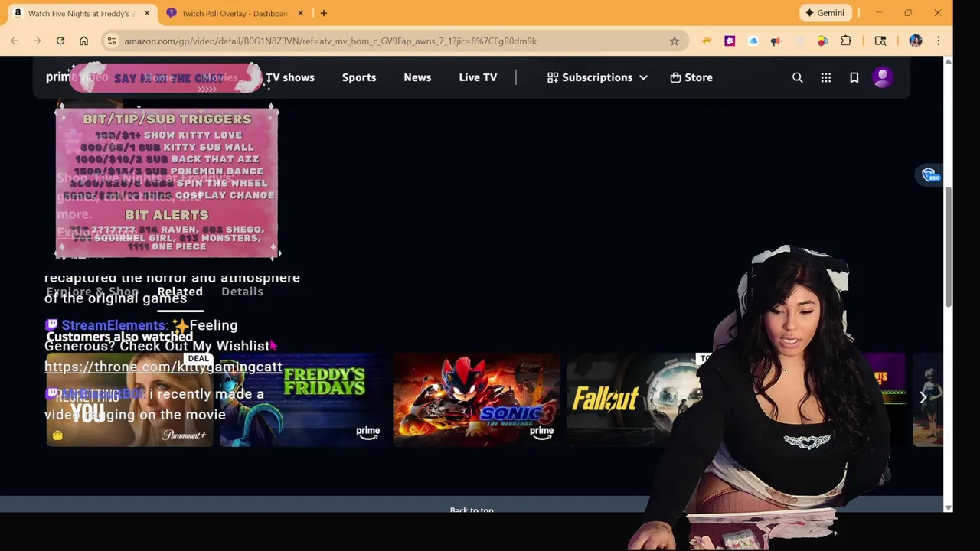Select the Related tab
This screenshot has height=551, width=980.
180,292
